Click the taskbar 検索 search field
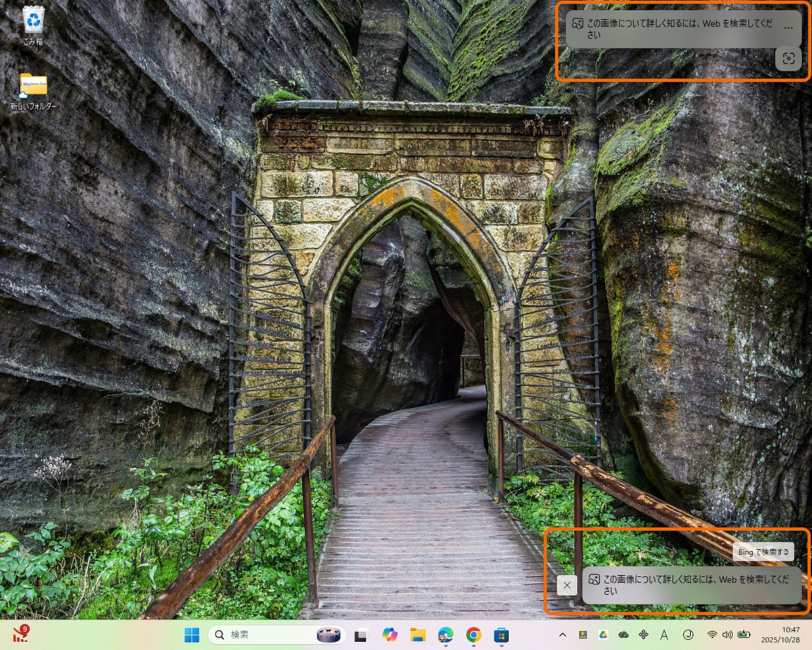 pos(277,635)
